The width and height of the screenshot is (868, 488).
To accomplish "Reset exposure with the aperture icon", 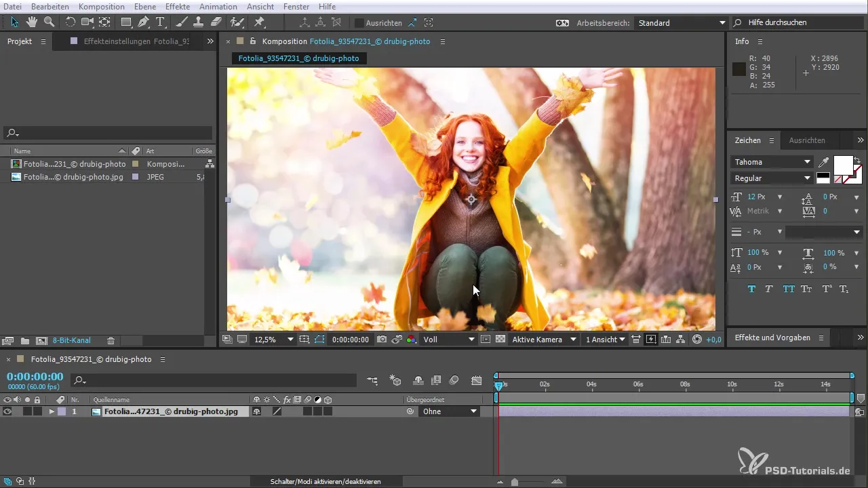I will click(x=696, y=340).
